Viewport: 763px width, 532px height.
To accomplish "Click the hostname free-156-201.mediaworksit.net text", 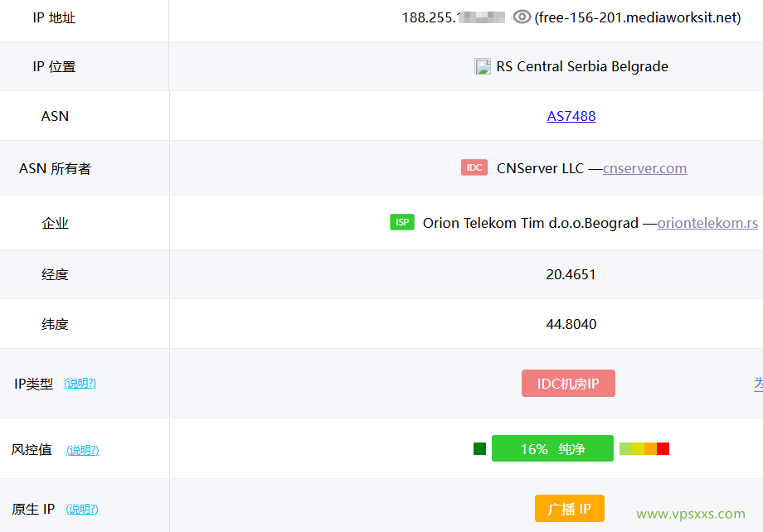I will 638,17.
